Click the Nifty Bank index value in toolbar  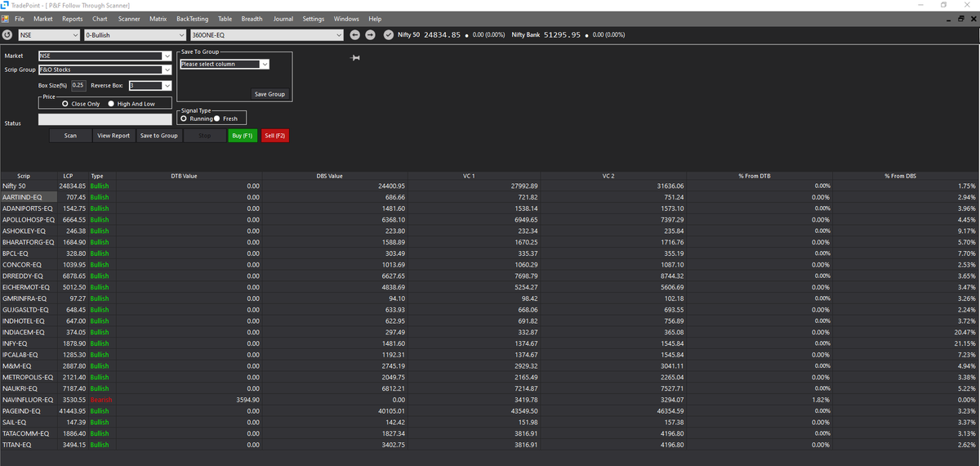point(562,35)
